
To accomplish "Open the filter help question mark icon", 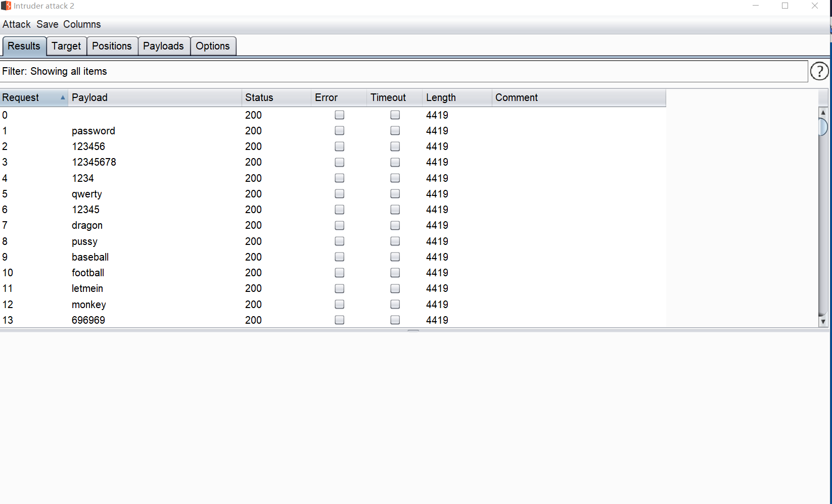I will point(819,71).
